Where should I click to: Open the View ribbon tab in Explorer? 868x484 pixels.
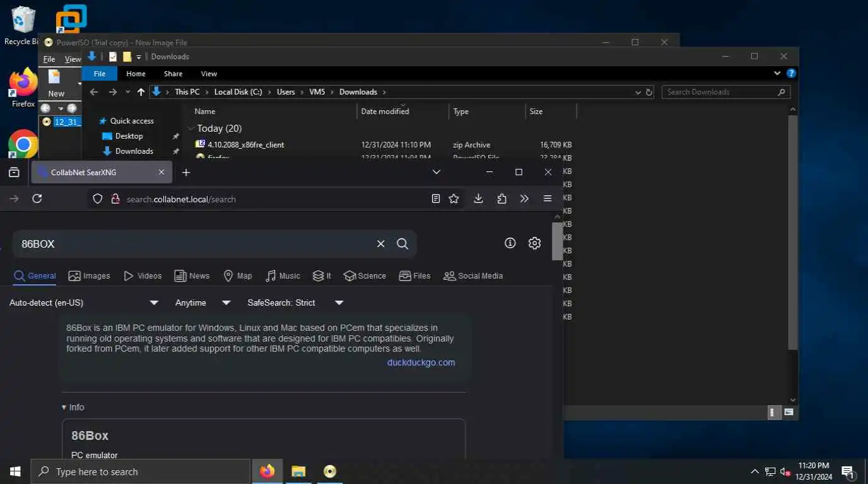[x=209, y=74]
